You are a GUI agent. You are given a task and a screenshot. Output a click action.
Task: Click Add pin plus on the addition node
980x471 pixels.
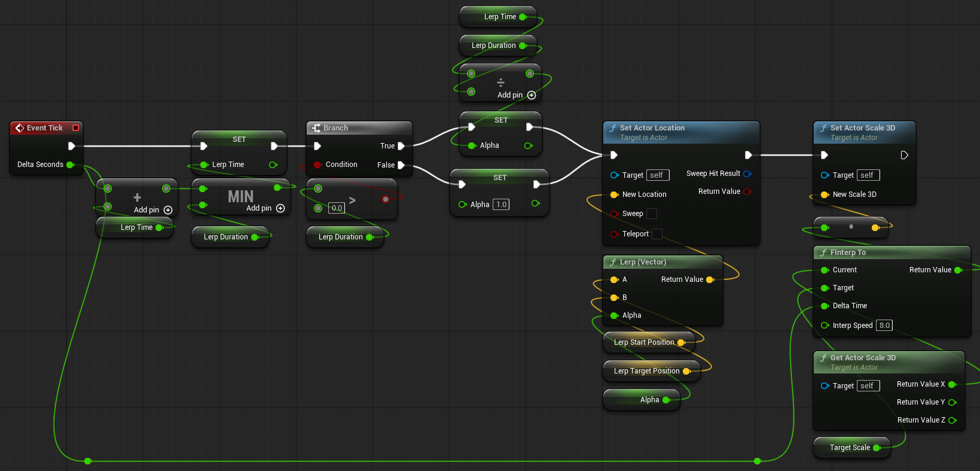click(168, 210)
